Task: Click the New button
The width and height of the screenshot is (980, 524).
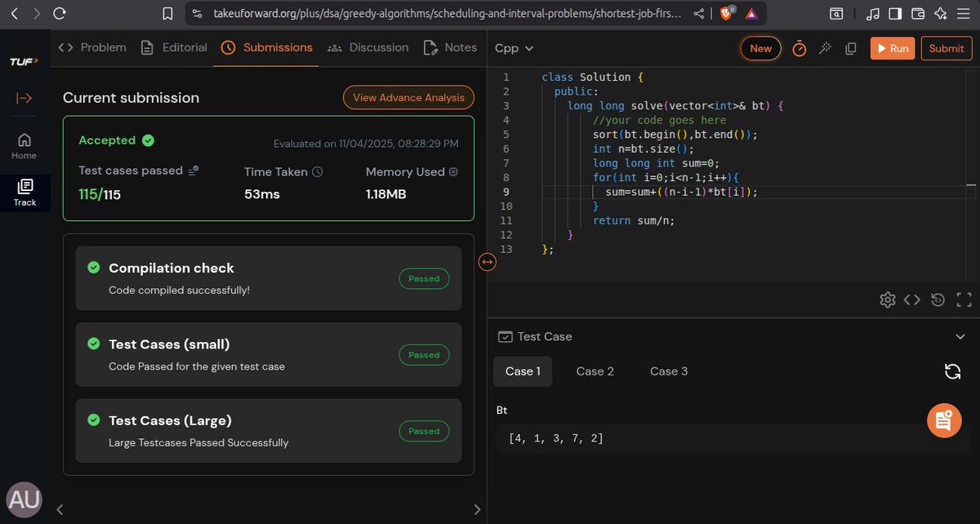Action: (760, 48)
